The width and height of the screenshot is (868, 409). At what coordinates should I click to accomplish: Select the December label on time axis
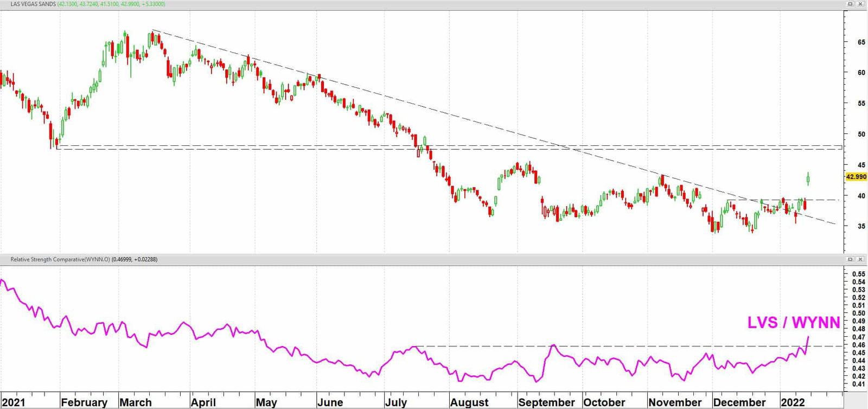coord(739,402)
